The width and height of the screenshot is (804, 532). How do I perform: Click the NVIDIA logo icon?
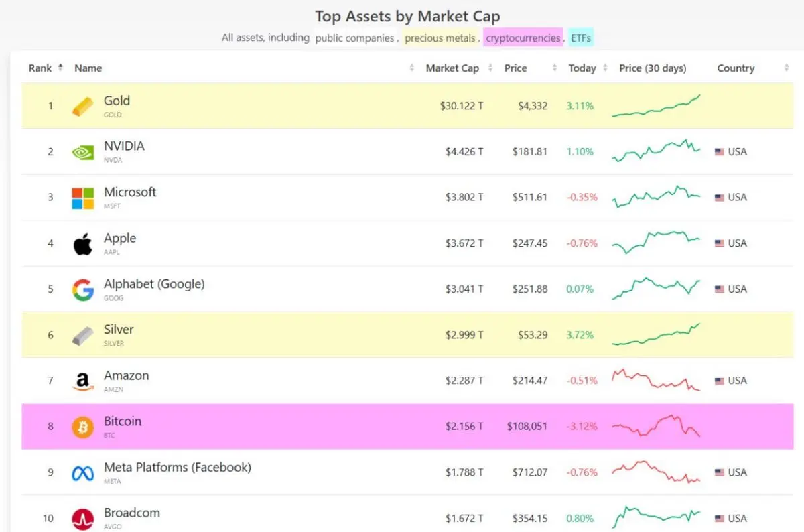[83, 152]
